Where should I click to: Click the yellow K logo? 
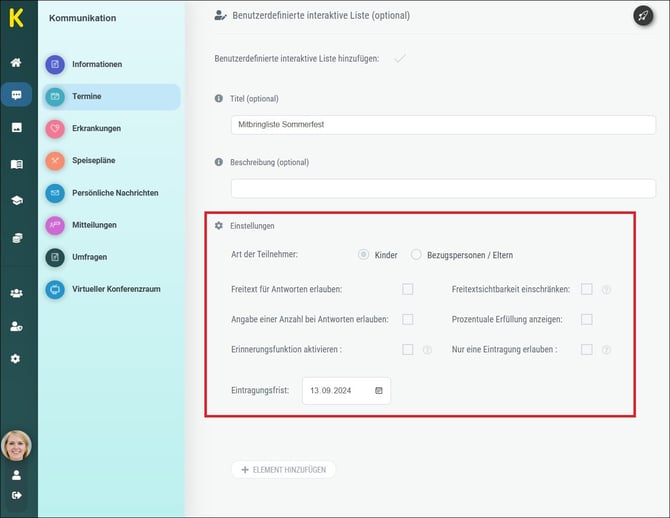(16, 18)
